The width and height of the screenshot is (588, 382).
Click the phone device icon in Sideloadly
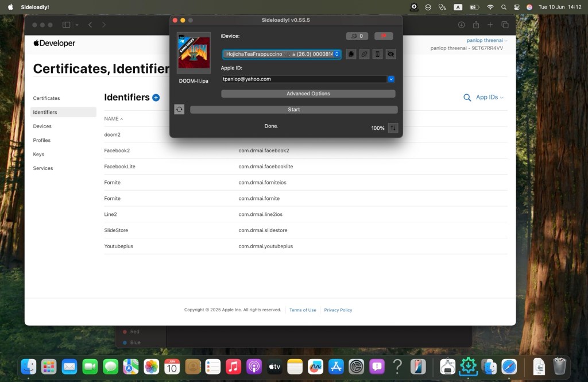tap(377, 54)
